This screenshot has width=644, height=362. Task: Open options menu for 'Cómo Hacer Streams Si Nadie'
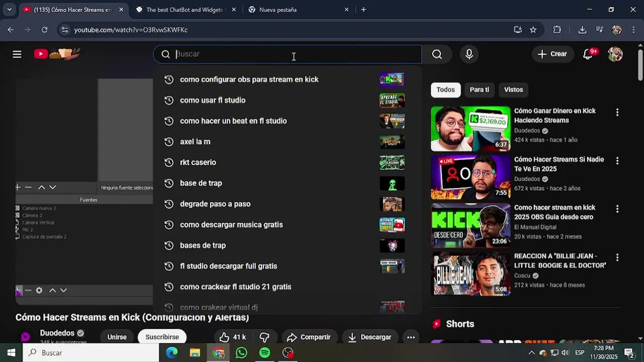pos(617,161)
